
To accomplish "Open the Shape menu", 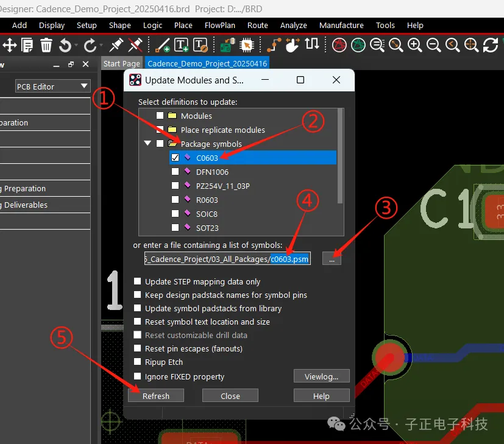I will point(120,26).
